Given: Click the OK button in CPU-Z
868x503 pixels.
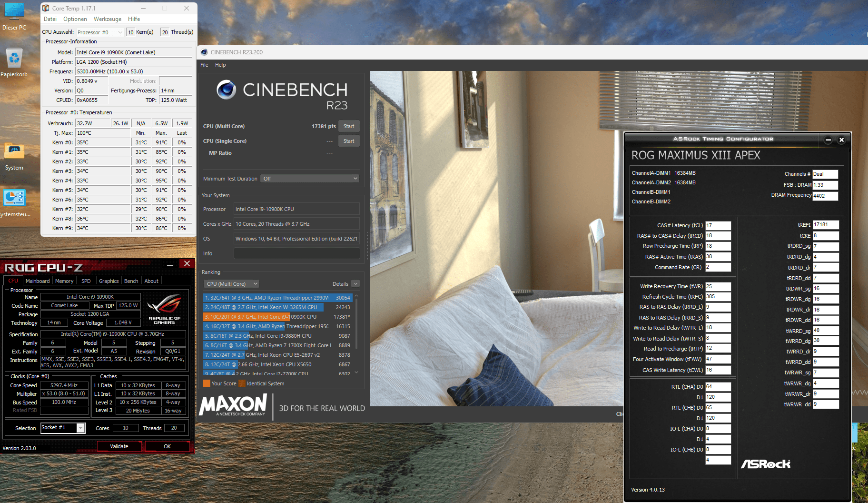Looking at the screenshot, I should pyautogui.click(x=168, y=446).
